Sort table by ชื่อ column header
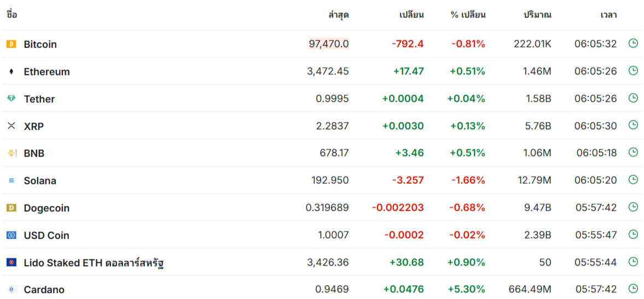 pos(12,15)
